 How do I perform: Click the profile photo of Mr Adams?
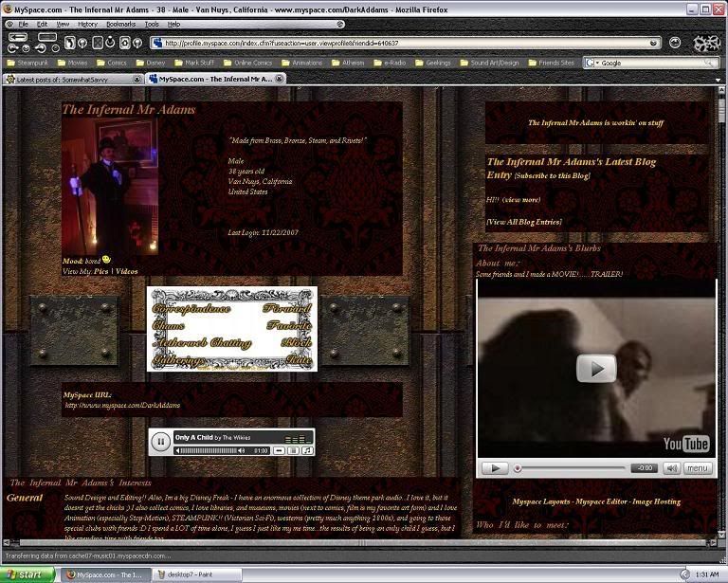pos(110,186)
